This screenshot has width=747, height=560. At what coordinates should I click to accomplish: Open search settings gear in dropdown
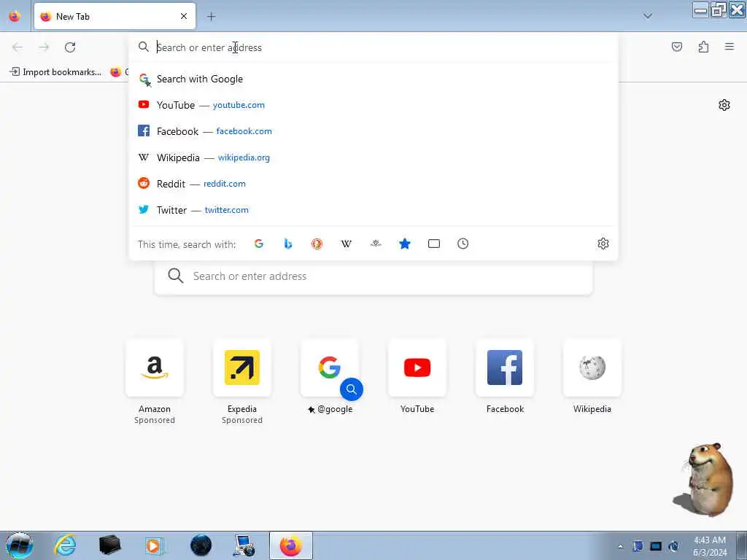click(603, 244)
